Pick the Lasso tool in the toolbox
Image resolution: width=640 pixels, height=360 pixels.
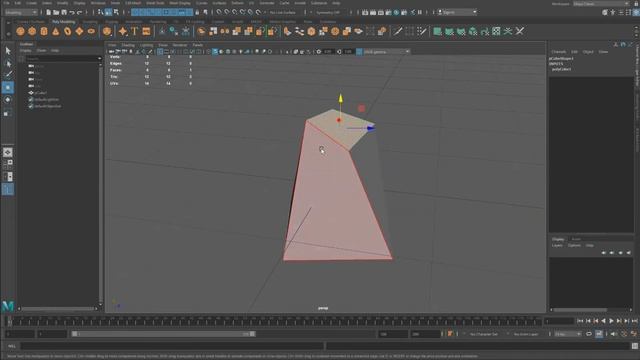click(8, 63)
